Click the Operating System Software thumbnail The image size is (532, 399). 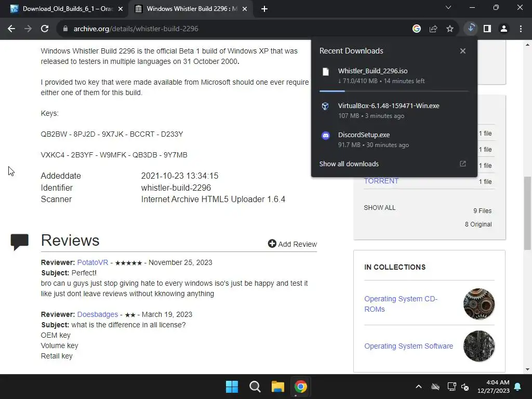coord(479,346)
